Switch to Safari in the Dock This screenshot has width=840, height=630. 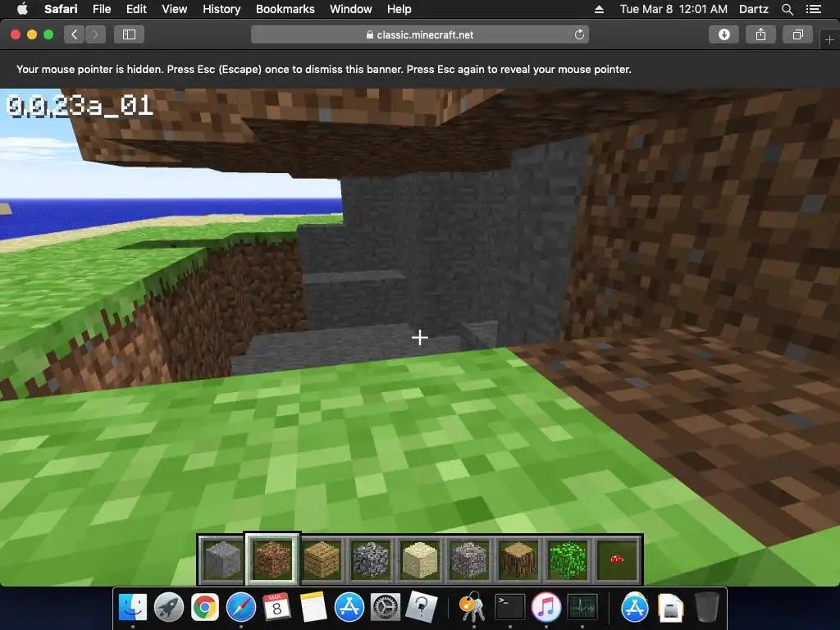point(241,608)
